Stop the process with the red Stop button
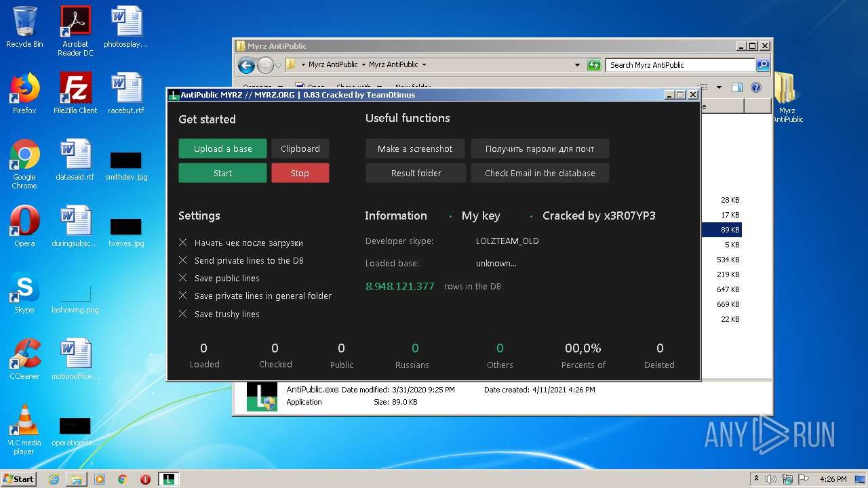868x488 pixels. [x=300, y=173]
